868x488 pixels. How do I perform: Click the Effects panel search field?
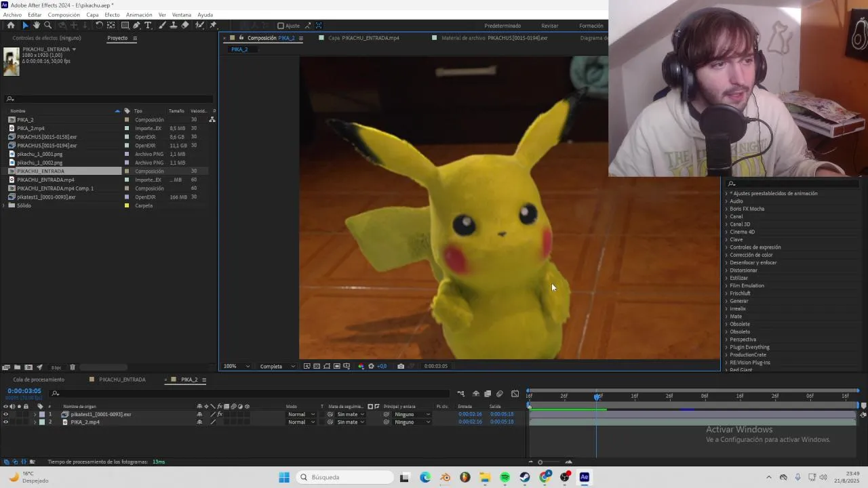pyautogui.click(x=793, y=184)
